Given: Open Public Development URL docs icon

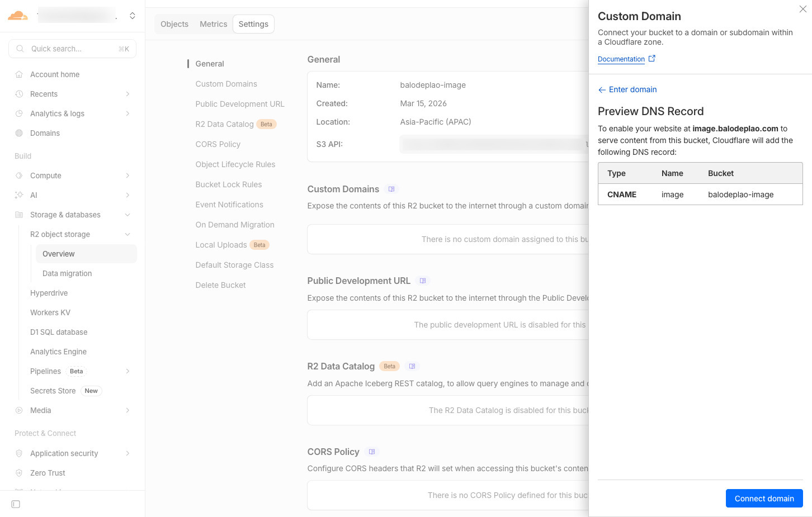Looking at the screenshot, I should [423, 281].
